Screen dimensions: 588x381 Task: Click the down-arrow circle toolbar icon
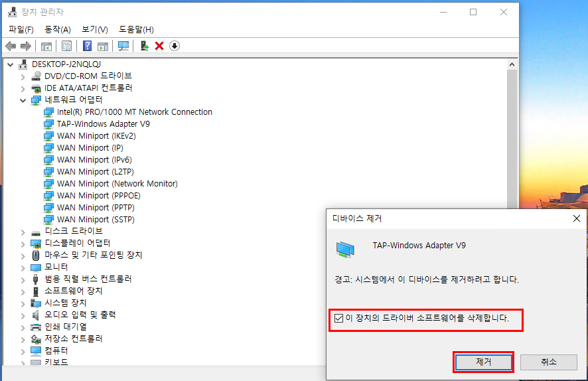coord(175,46)
